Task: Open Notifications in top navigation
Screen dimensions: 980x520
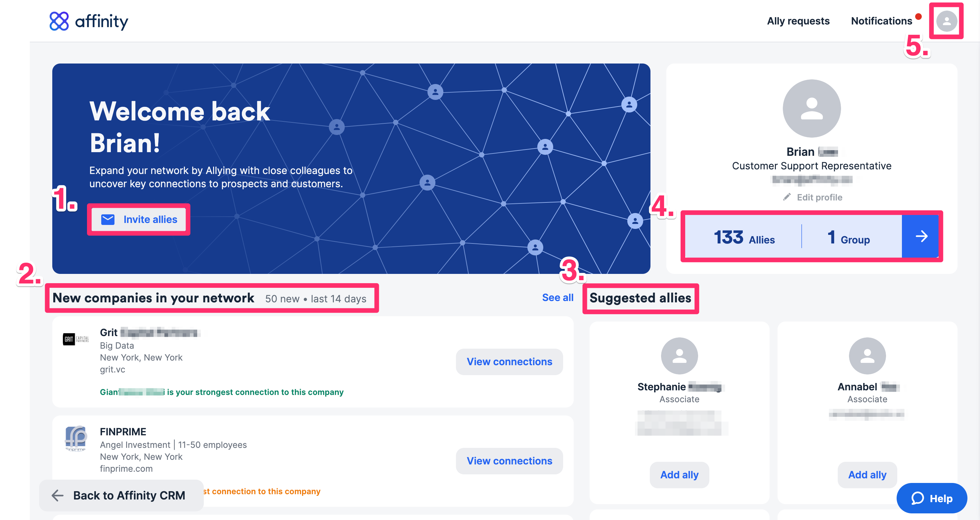Action: click(x=881, y=21)
